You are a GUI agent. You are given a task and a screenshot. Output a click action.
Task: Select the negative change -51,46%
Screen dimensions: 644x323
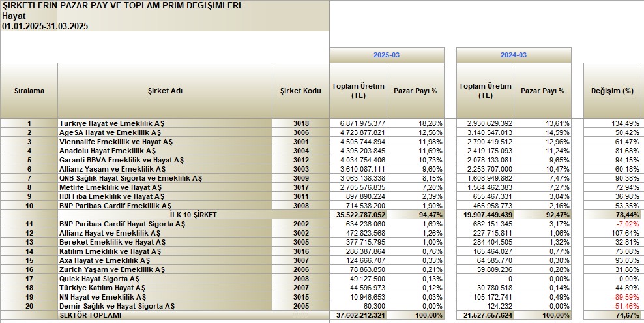click(x=612, y=306)
